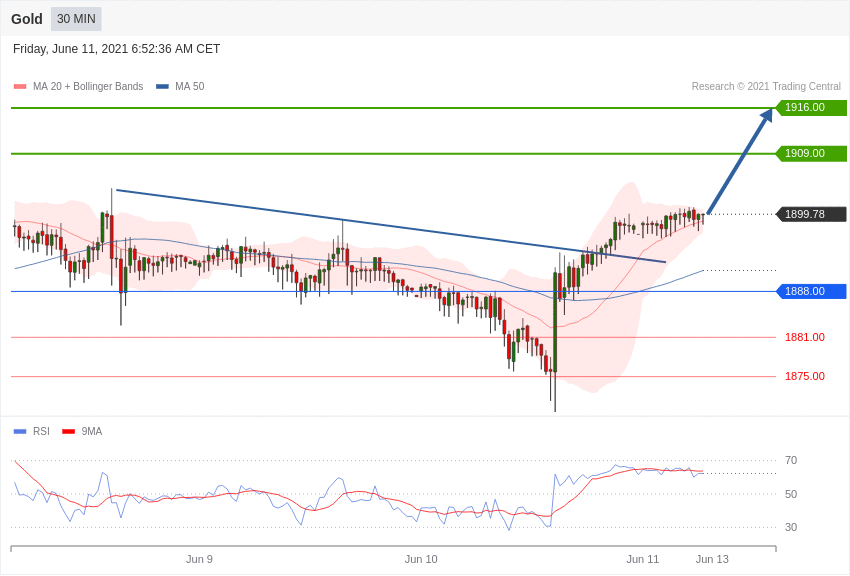850x576 pixels.
Task: Click the 1881.00 support level label
Action: [805, 337]
